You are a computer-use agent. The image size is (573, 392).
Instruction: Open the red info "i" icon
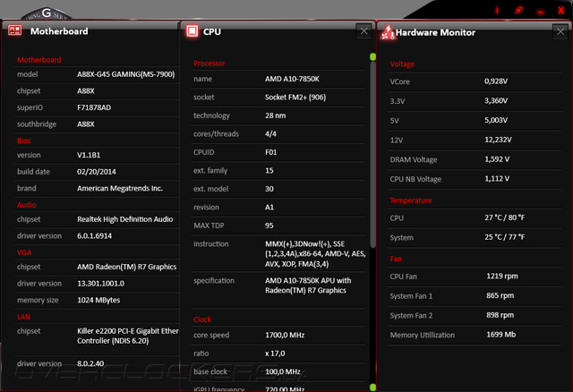[x=497, y=9]
